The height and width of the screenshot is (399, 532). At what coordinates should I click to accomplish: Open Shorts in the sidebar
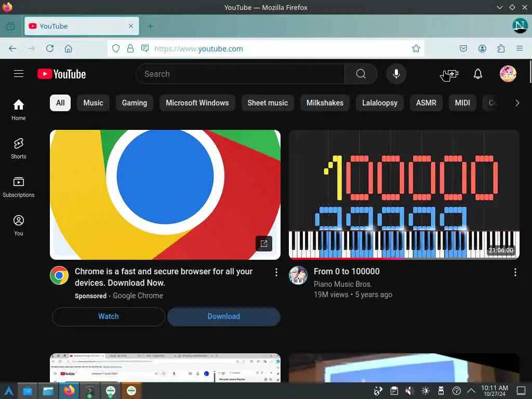coord(18,148)
